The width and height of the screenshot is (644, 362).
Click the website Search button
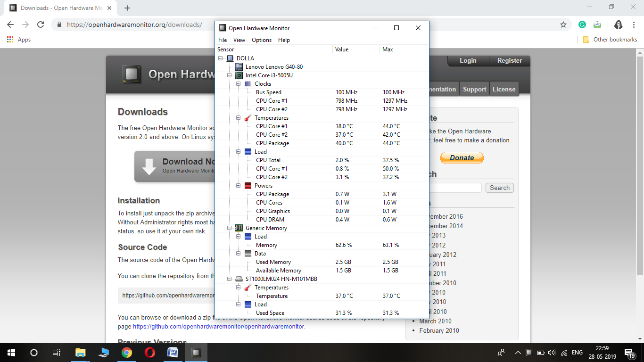click(500, 188)
